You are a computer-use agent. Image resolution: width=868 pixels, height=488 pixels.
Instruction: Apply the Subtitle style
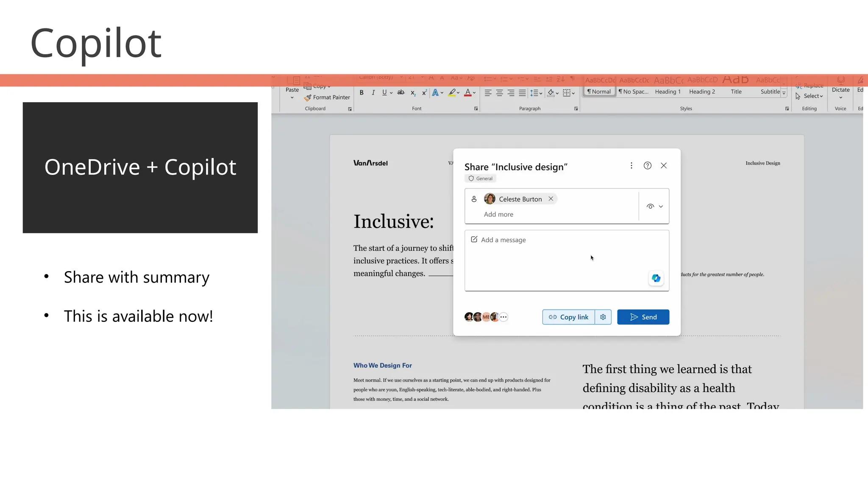click(769, 86)
